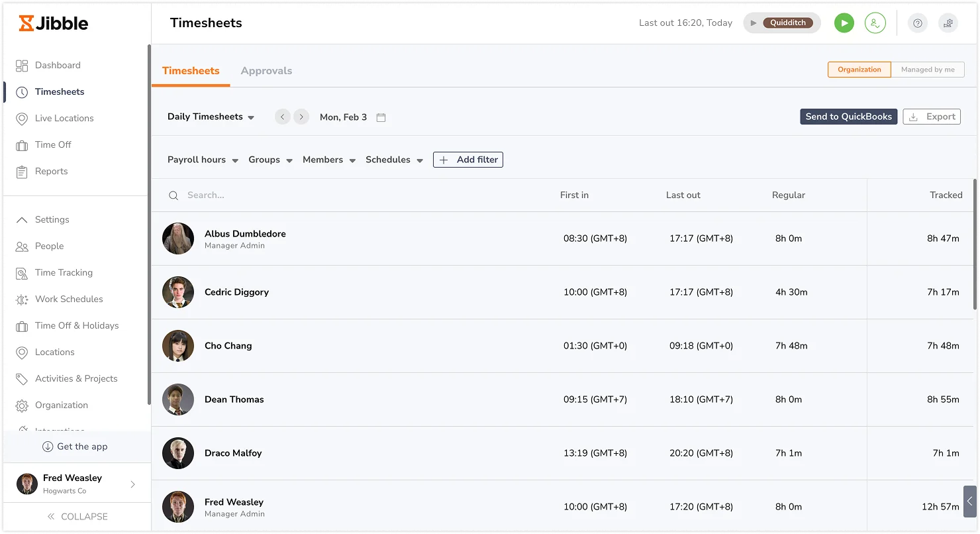Screen dimensions: 980x534
Task: Select Reports in the sidebar
Action: 51,171
